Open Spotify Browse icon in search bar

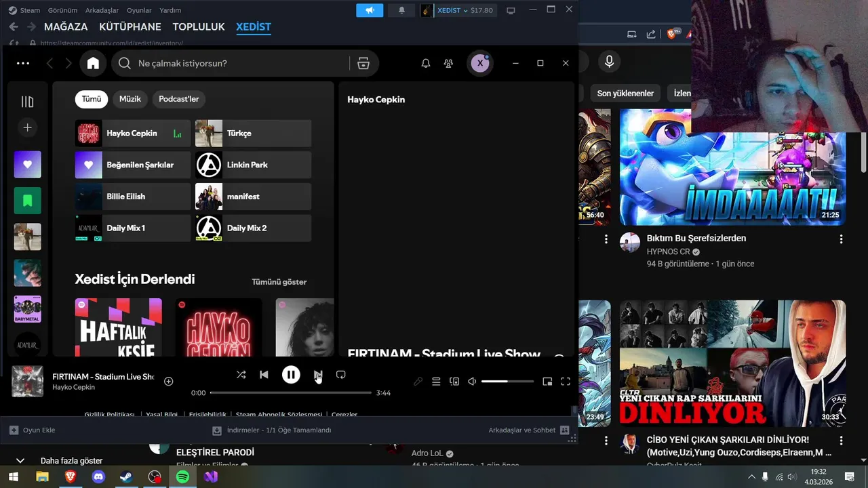(363, 63)
